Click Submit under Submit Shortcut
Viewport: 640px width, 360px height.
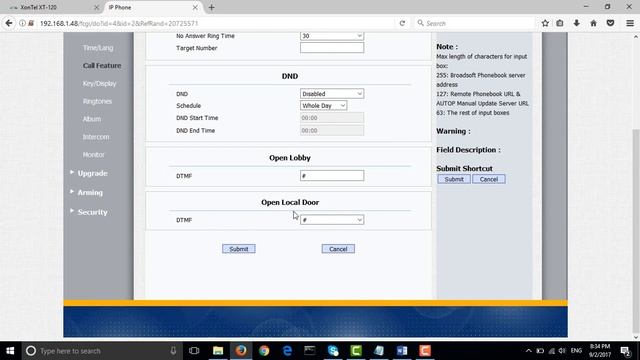454,179
